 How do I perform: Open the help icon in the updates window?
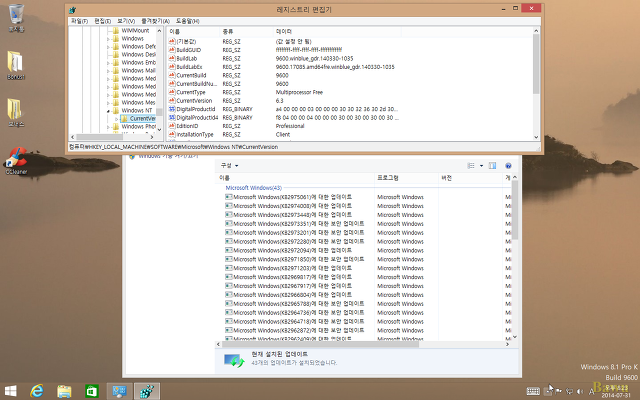(x=508, y=166)
